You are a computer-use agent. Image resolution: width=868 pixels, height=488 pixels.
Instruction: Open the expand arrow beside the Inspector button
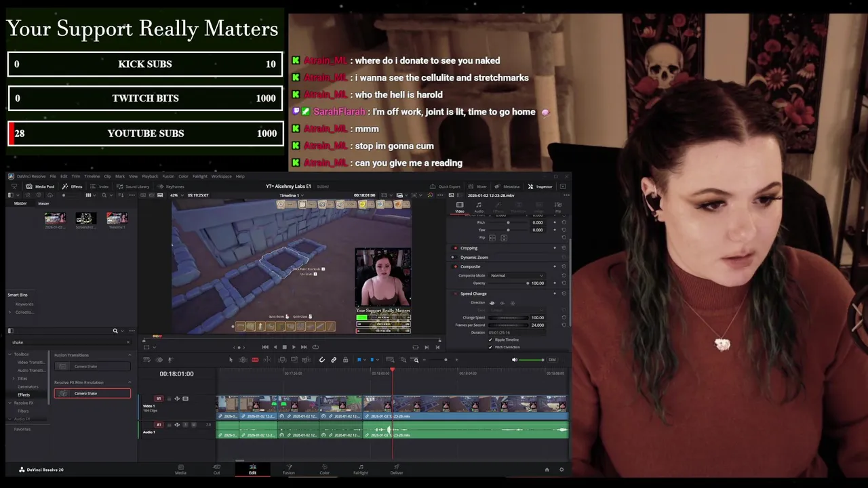click(562, 186)
